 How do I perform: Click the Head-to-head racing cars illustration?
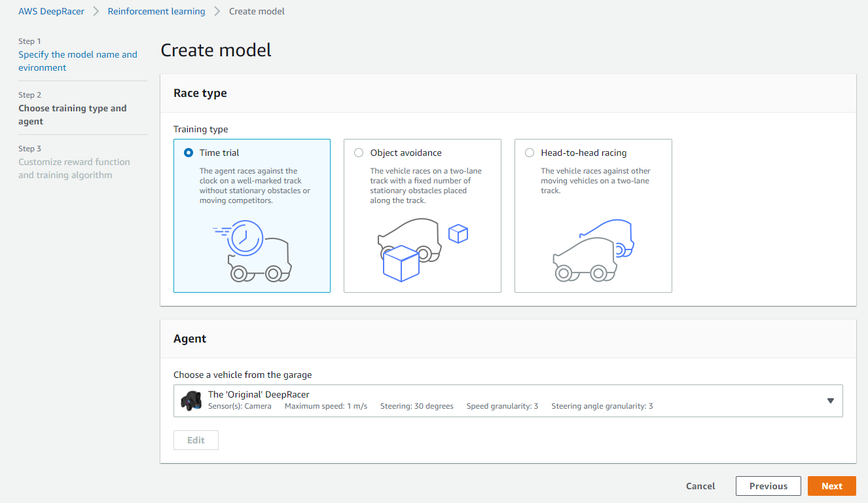pos(593,252)
